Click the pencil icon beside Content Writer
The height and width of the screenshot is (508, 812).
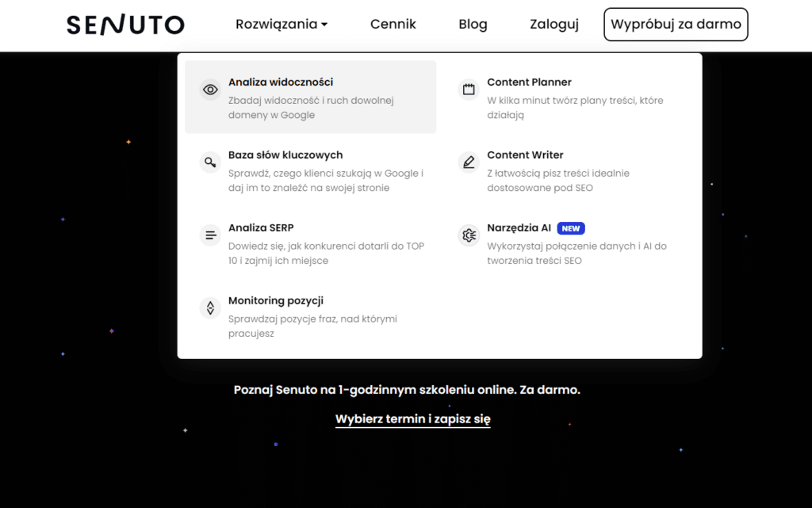(468, 162)
